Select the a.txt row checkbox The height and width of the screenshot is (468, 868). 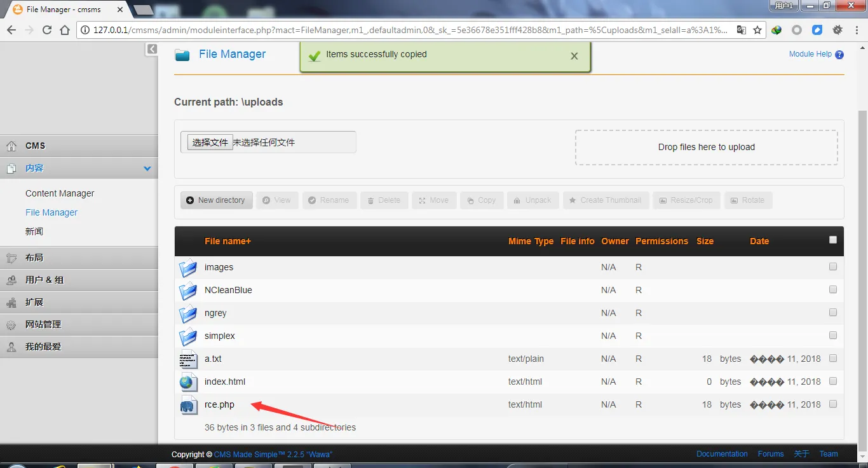click(x=833, y=358)
